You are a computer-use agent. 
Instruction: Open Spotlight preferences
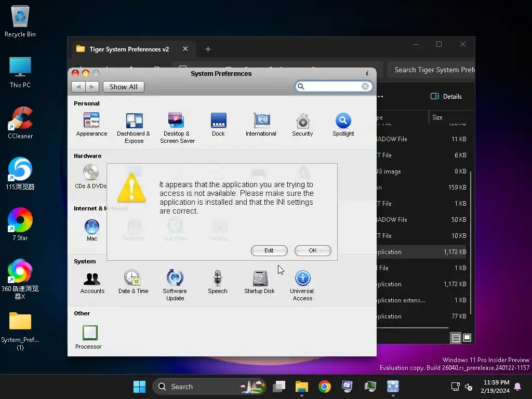point(343,124)
